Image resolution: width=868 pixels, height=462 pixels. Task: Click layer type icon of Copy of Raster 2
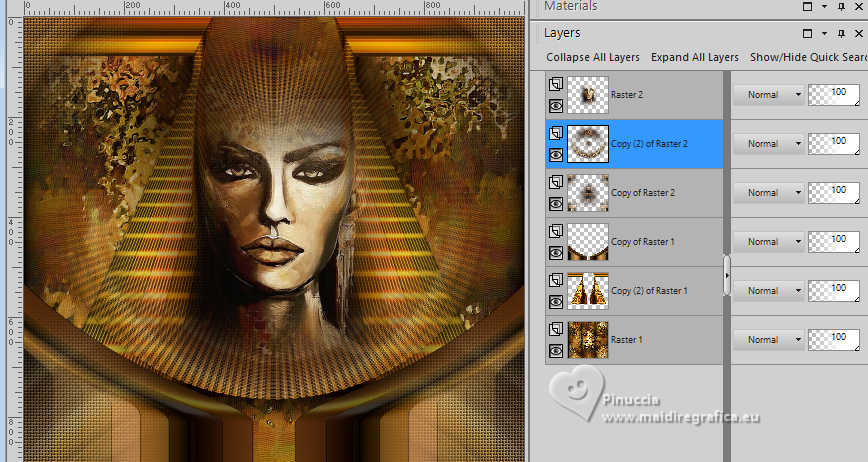click(x=556, y=182)
